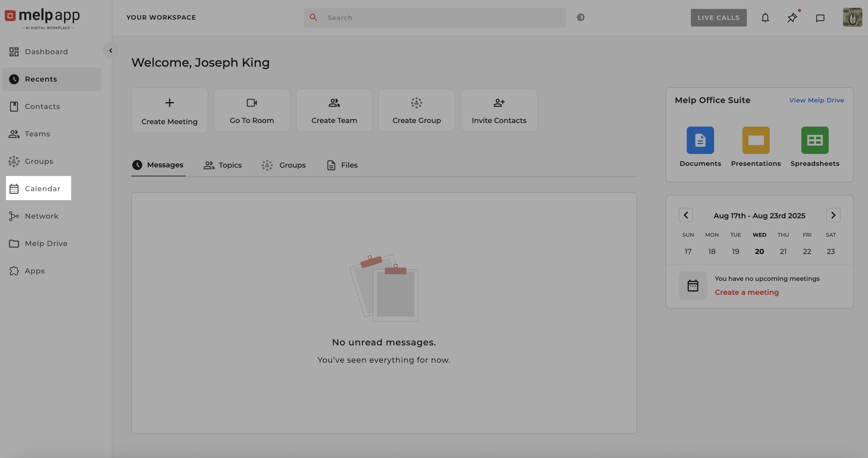Collapse the left sidebar with chevron
This screenshot has width=868, height=458.
tap(110, 51)
